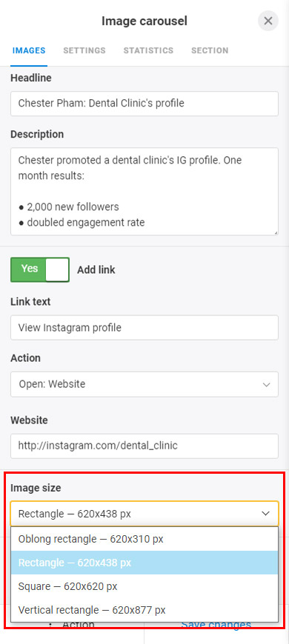Switch to the Settings tab

pos(84,50)
